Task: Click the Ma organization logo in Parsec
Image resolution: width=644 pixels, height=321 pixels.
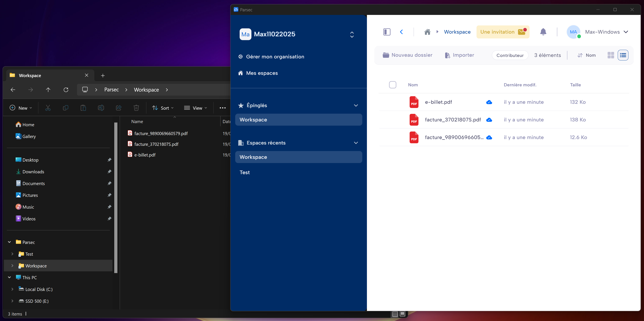Action: click(x=245, y=34)
